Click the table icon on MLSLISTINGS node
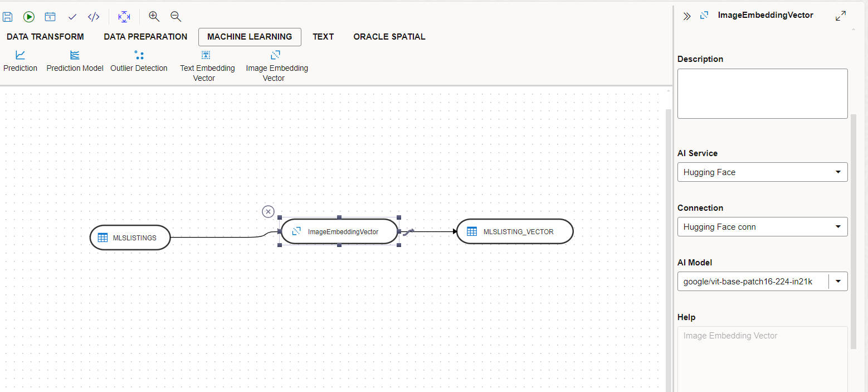The width and height of the screenshot is (868, 392). pos(103,238)
